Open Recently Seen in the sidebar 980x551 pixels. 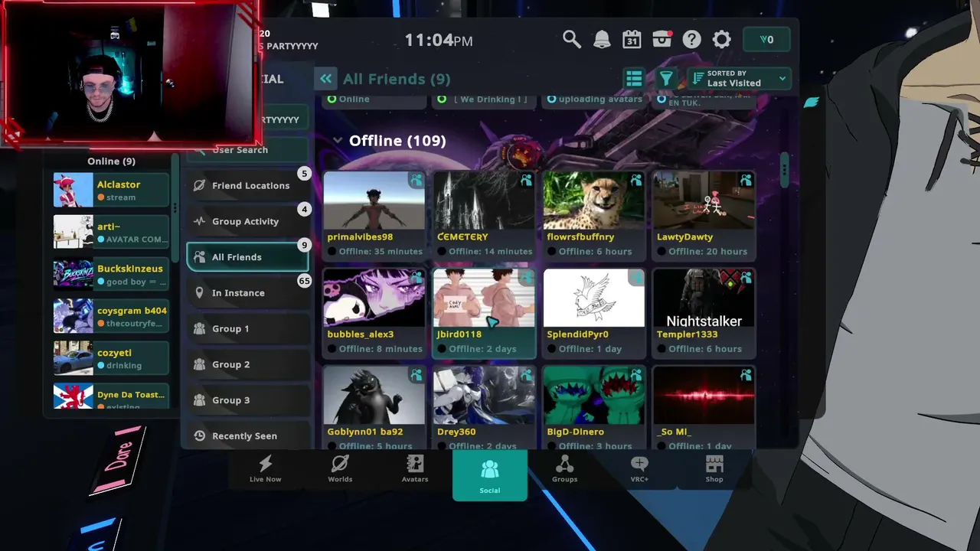(248, 435)
